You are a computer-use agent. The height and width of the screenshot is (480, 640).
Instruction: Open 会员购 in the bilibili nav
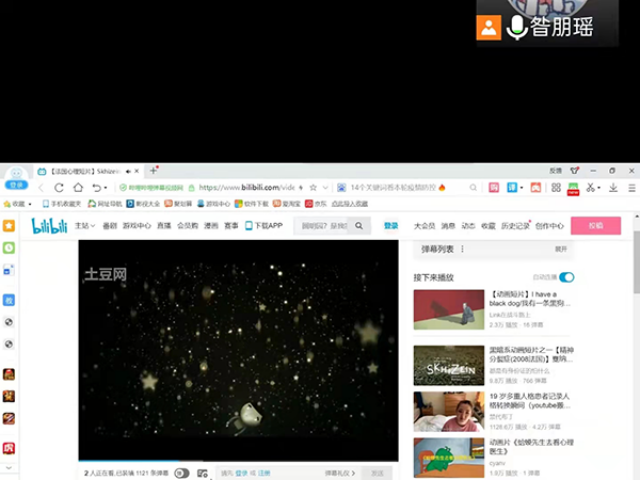tap(187, 226)
